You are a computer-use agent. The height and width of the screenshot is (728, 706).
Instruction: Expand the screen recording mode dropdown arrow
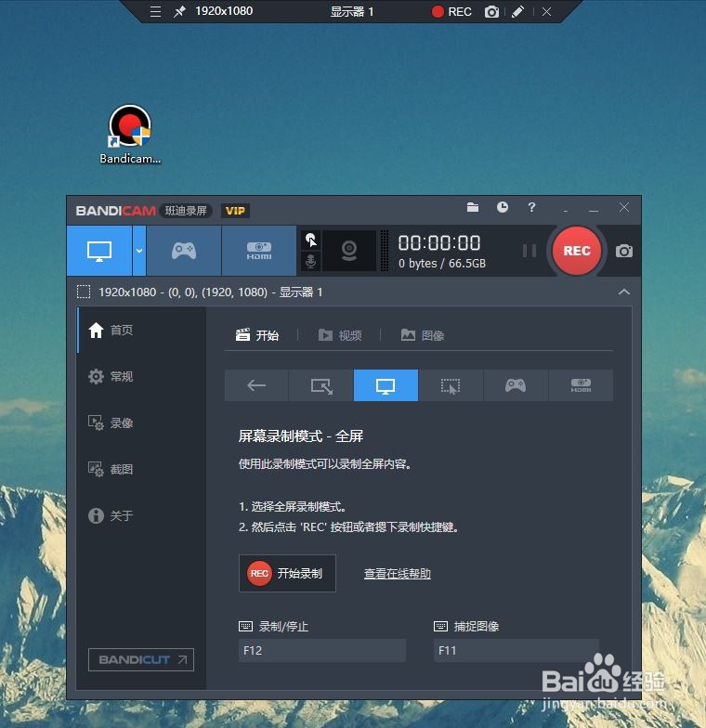coord(139,251)
